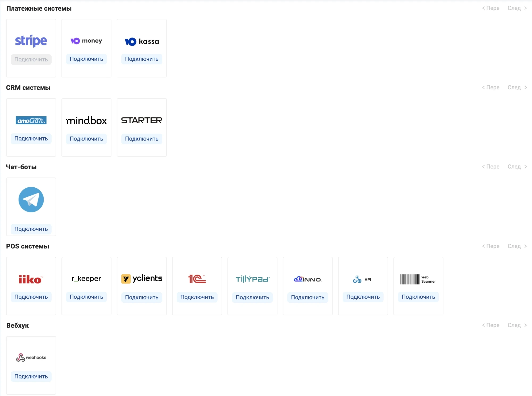Connect INNO via Подключить

308,297
